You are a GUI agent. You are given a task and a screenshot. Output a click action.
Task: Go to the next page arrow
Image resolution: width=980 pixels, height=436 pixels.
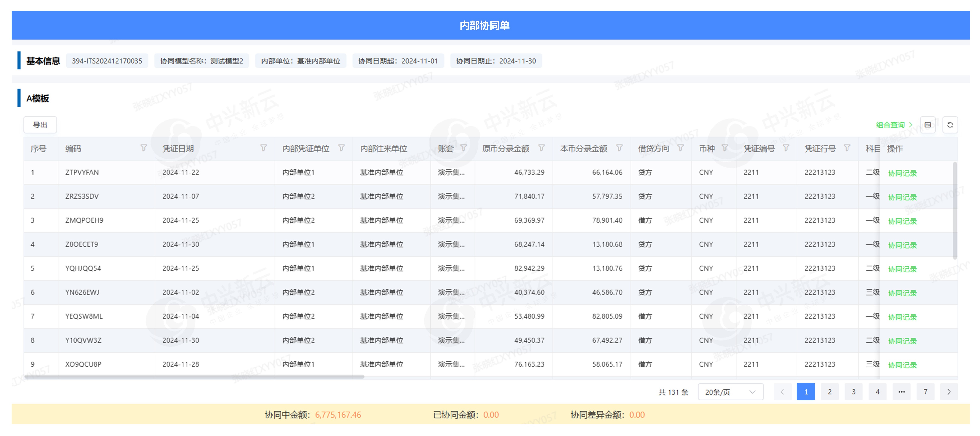(x=949, y=392)
